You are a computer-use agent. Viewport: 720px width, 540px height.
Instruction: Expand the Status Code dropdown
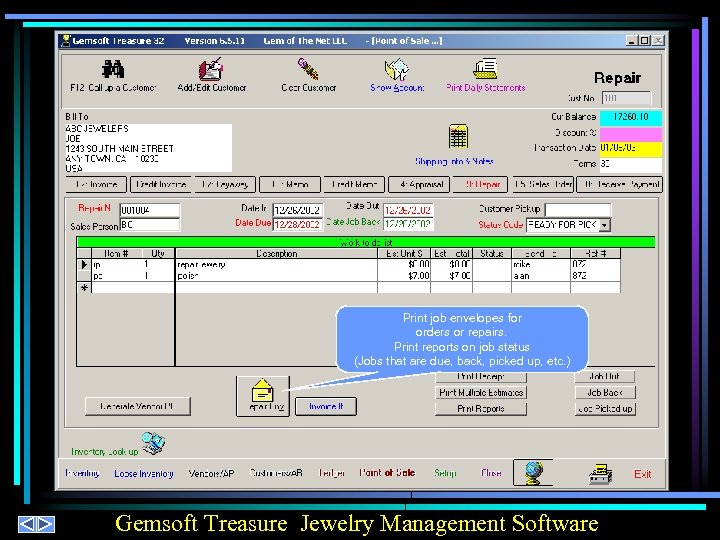tap(605, 225)
